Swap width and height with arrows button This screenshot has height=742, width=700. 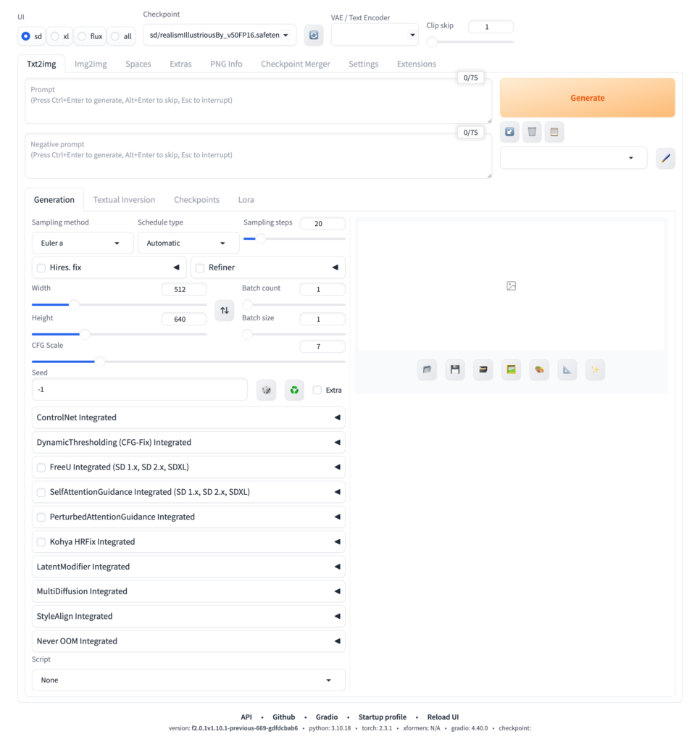(x=225, y=311)
